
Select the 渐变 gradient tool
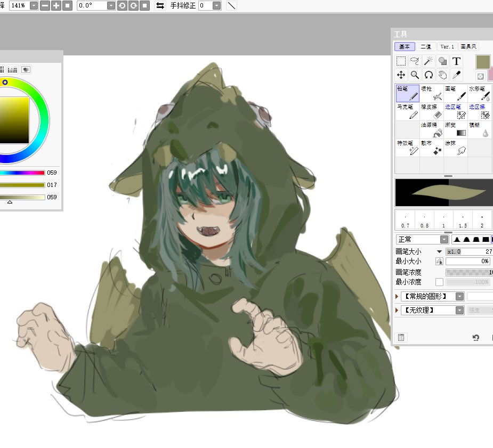455,130
